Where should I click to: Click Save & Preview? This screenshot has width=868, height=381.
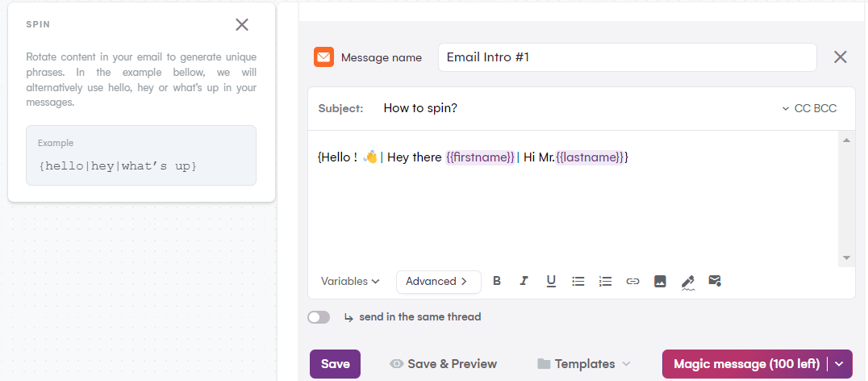443,364
